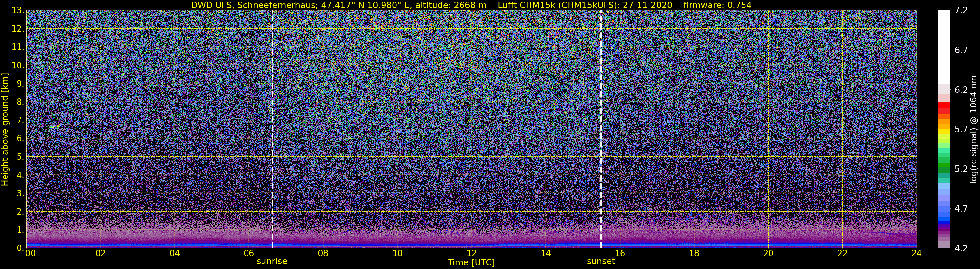Click the bright blue near-ground signal band
This screenshot has width=980, height=269.
(471, 245)
